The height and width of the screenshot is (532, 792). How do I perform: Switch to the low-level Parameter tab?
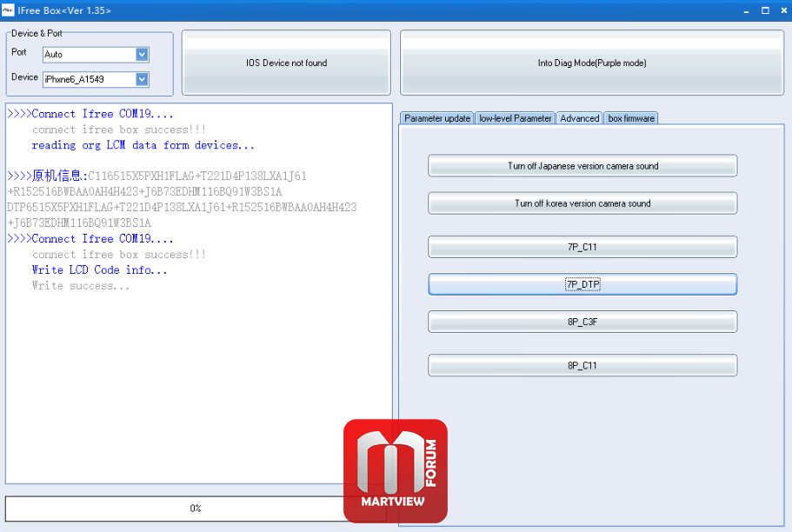(516, 118)
